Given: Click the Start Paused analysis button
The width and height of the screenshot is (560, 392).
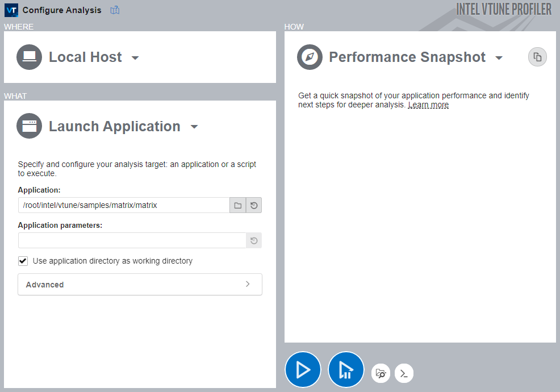Looking at the screenshot, I should pyautogui.click(x=346, y=370).
